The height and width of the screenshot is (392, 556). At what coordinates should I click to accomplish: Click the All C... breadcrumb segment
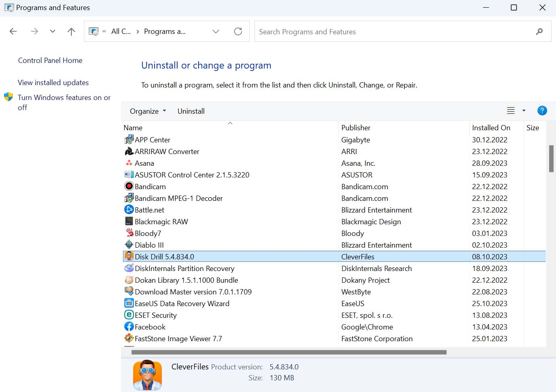(121, 31)
